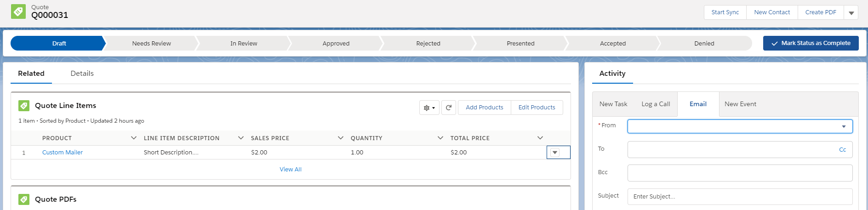This screenshot has height=210, width=868.
Task: Select the Log a Call tab
Action: tap(656, 104)
